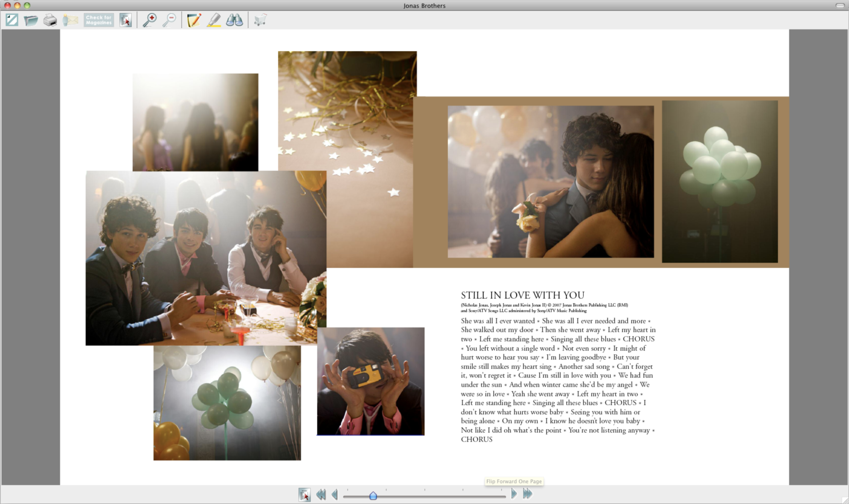Click the toolbar hide pill button in title bar
This screenshot has height=504, width=849.
click(840, 6)
